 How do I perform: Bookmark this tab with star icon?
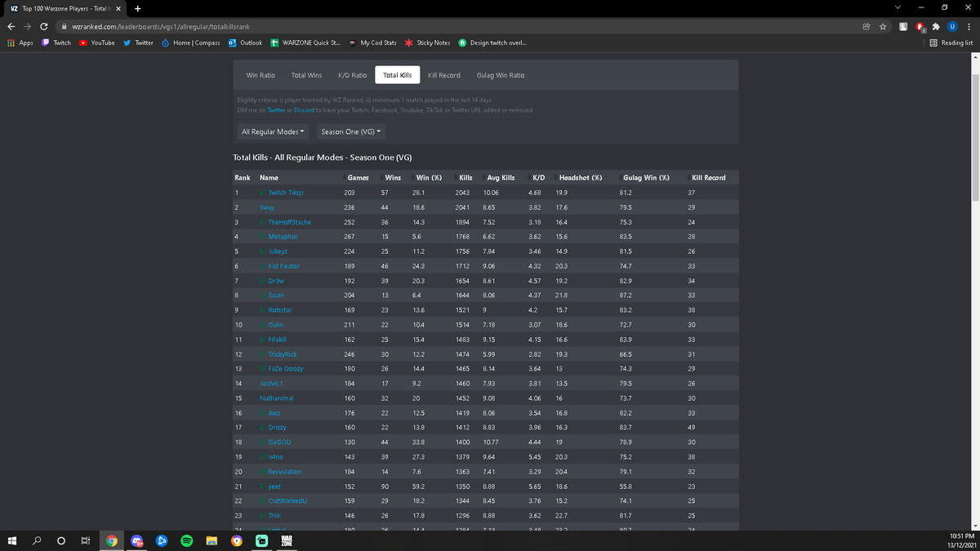883,26
